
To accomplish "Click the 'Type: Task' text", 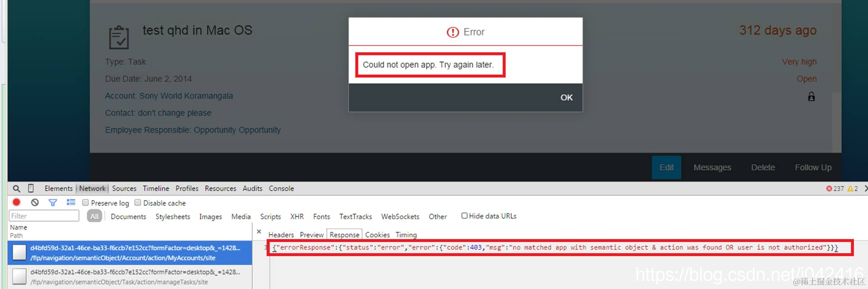I will coord(125,62).
